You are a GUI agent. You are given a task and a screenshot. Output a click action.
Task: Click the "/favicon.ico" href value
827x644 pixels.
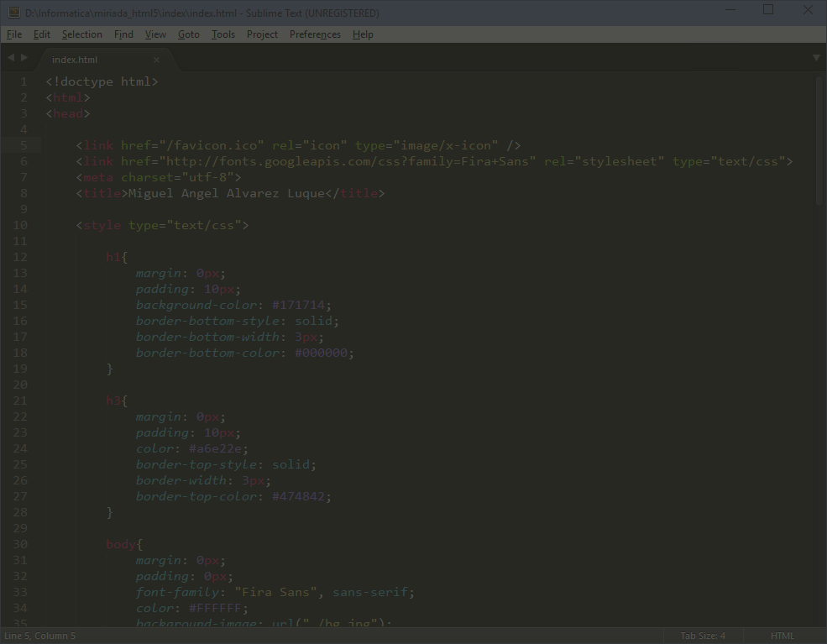click(212, 145)
